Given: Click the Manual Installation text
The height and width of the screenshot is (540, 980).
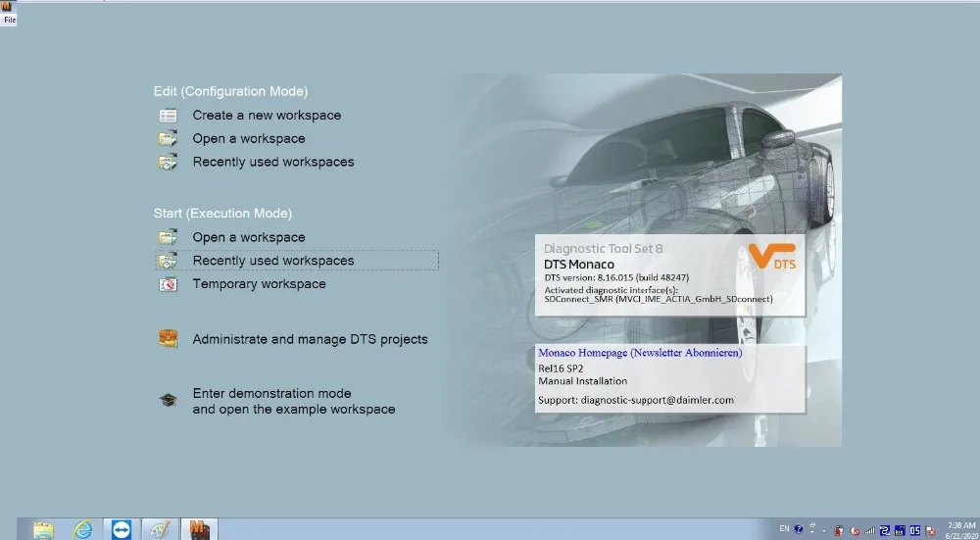Looking at the screenshot, I should pyautogui.click(x=582, y=381).
